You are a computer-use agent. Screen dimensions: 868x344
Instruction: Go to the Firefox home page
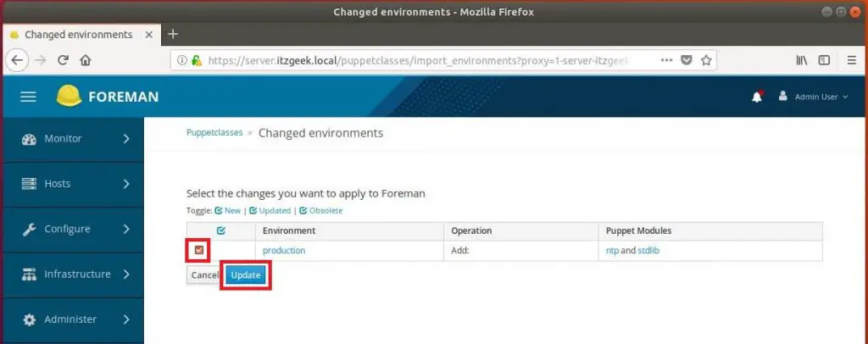pos(86,60)
